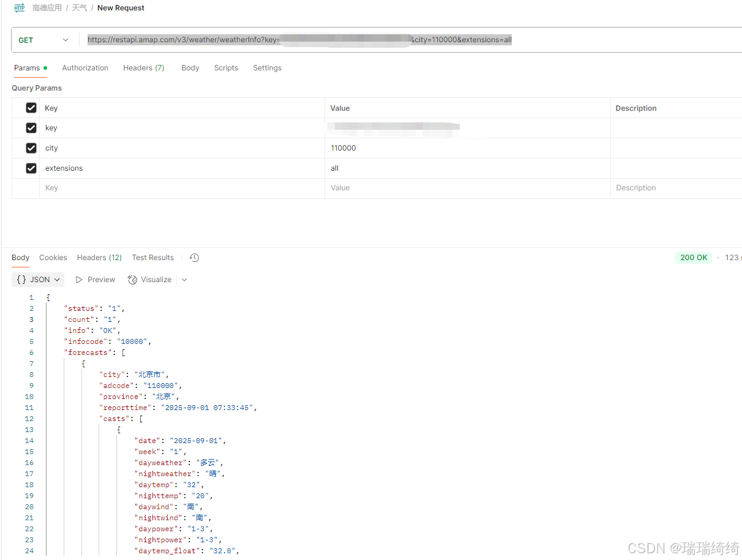Screen dimensions: 742x560
Task: Uncheck the extensions parameter checkbox
Action: (31, 168)
